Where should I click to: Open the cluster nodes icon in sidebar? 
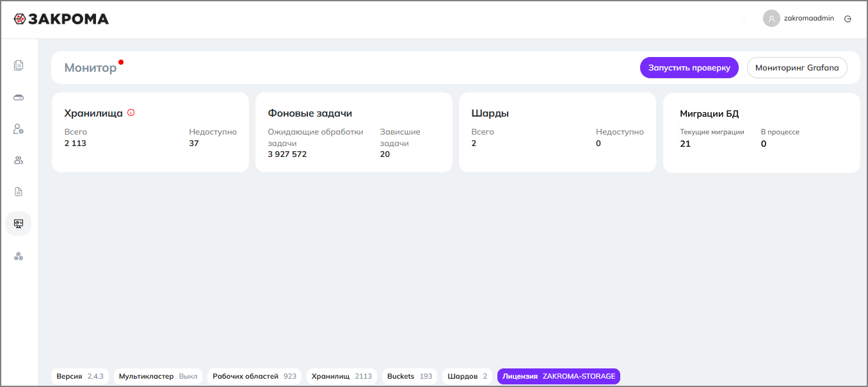19,256
